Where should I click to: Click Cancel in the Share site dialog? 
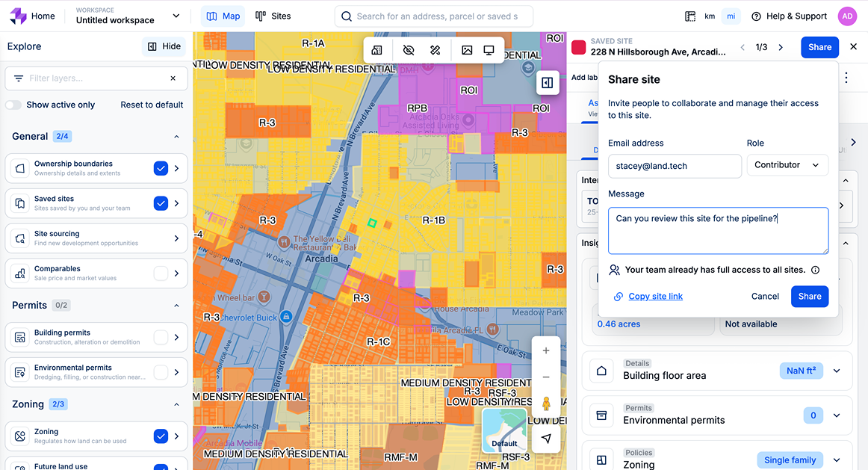[765, 297]
